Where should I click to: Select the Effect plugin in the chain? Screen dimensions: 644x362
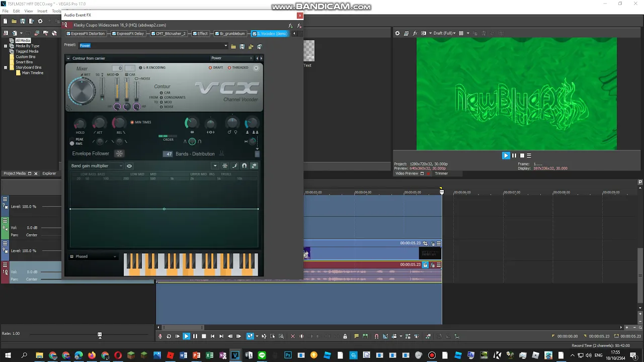(x=200, y=34)
